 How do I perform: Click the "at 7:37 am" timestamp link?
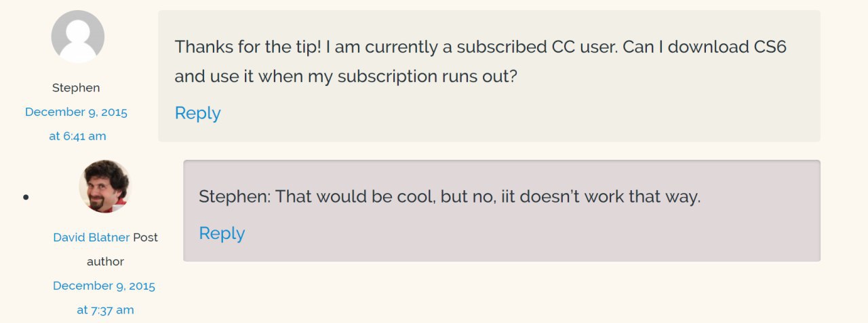[105, 309]
